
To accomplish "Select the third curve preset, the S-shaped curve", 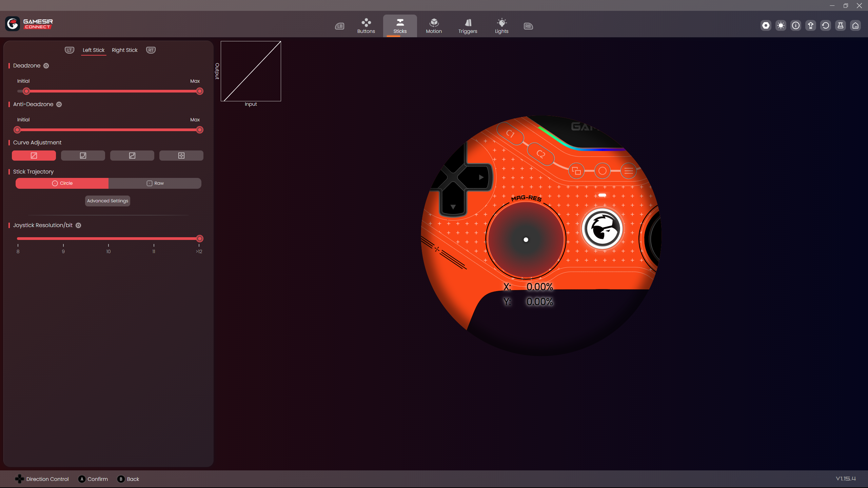I will 132,156.
